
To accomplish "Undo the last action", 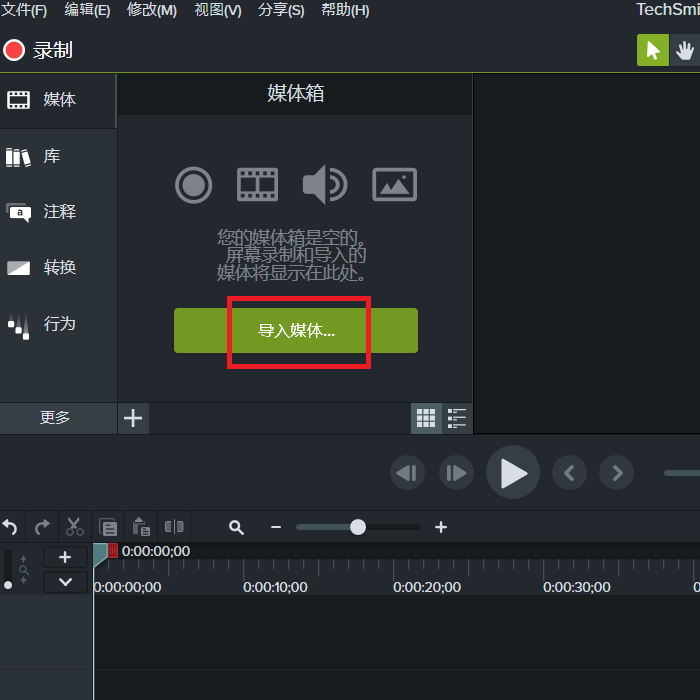I will [10, 527].
